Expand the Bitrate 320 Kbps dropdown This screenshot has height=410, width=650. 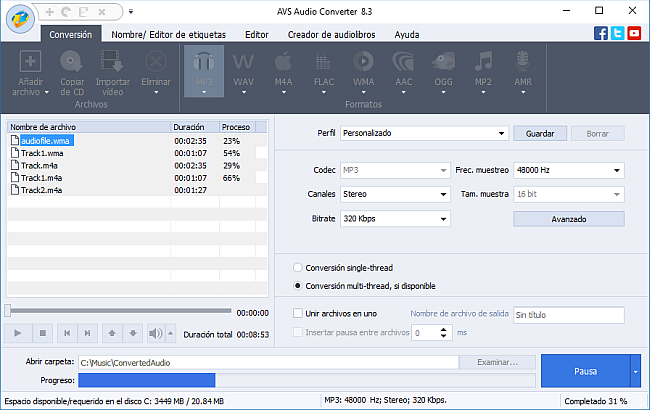(x=395, y=218)
